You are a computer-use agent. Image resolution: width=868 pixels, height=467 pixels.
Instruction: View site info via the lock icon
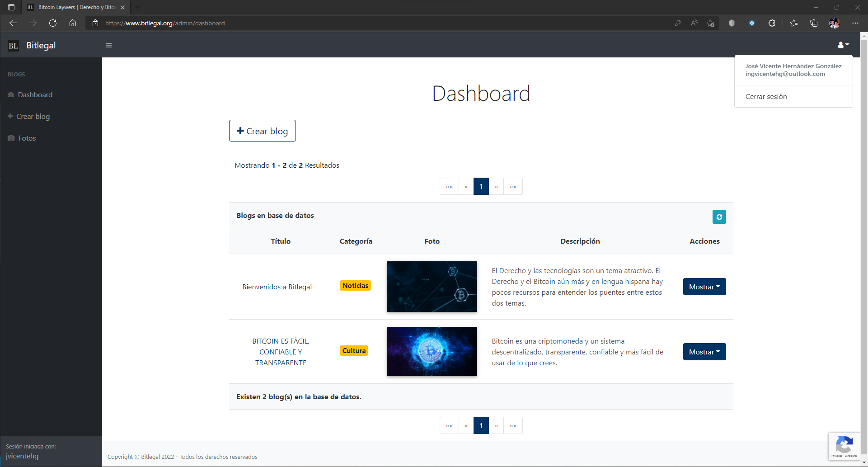[95, 23]
